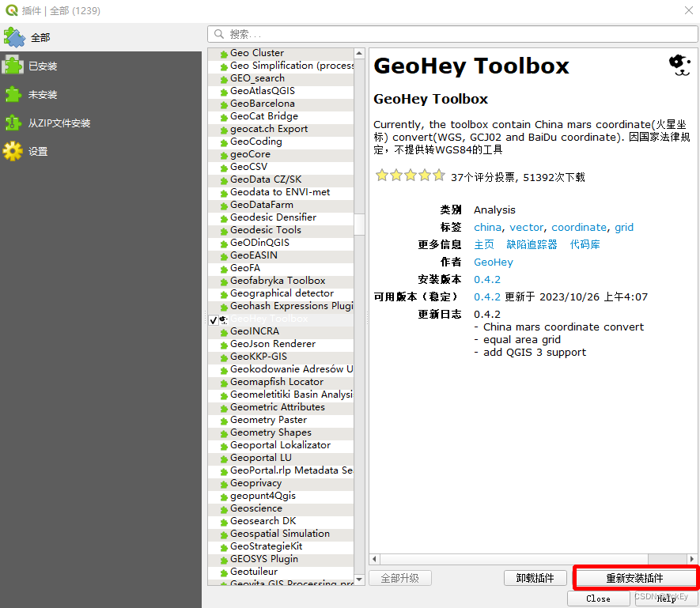Select the 全部 plugins sidebar icon
The image size is (700, 608).
point(14,37)
